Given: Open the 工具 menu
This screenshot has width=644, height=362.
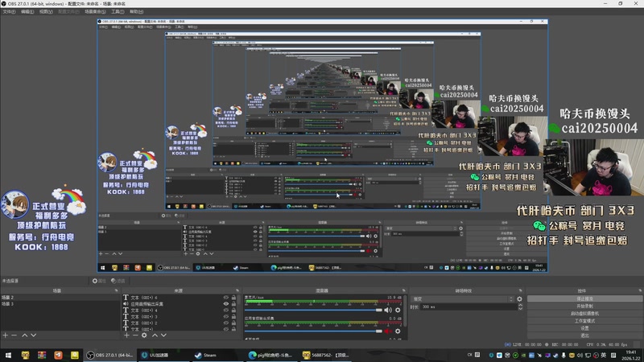Looking at the screenshot, I should pos(118,11).
